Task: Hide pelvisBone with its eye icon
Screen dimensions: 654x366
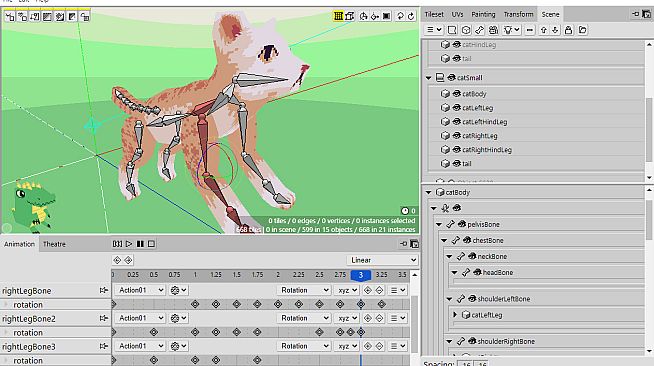Action: click(x=462, y=224)
